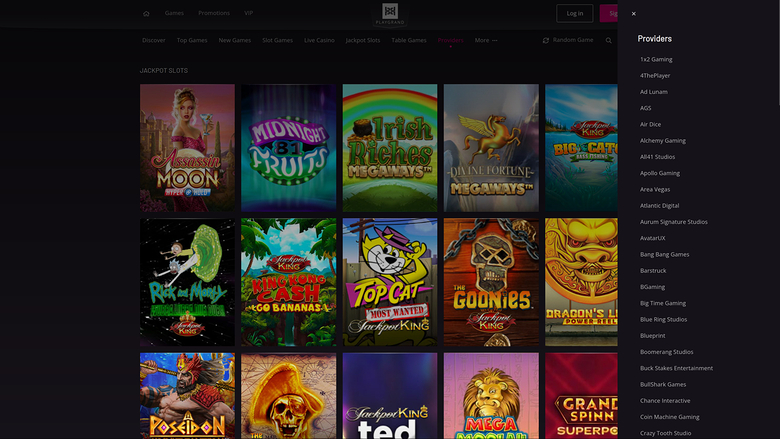Viewport: 780px width, 439px height.
Task: Select provider All41 Studios
Action: 658,157
